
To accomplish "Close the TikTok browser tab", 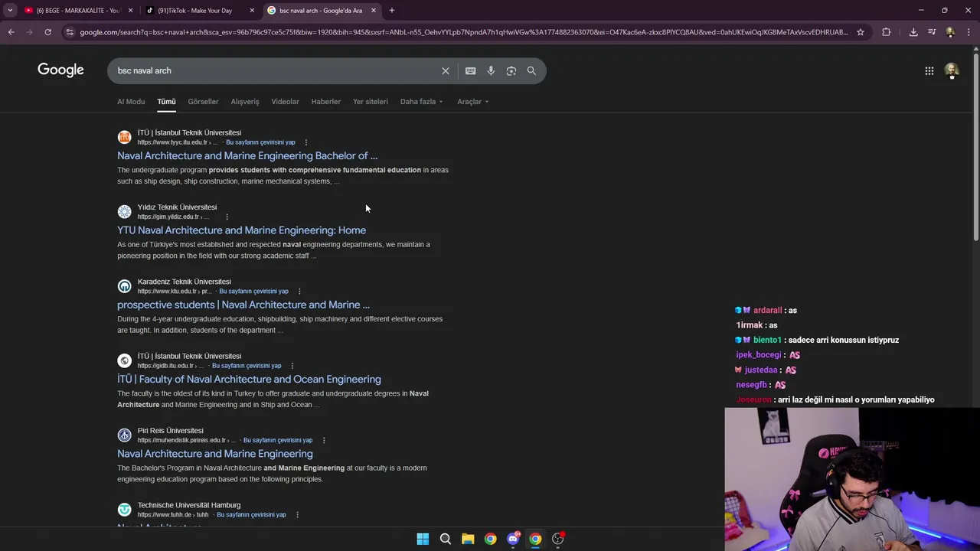I will (252, 11).
